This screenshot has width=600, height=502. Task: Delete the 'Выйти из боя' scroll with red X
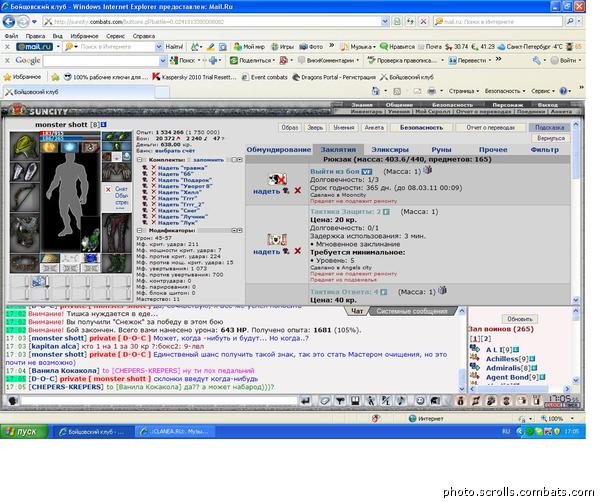click(297, 190)
